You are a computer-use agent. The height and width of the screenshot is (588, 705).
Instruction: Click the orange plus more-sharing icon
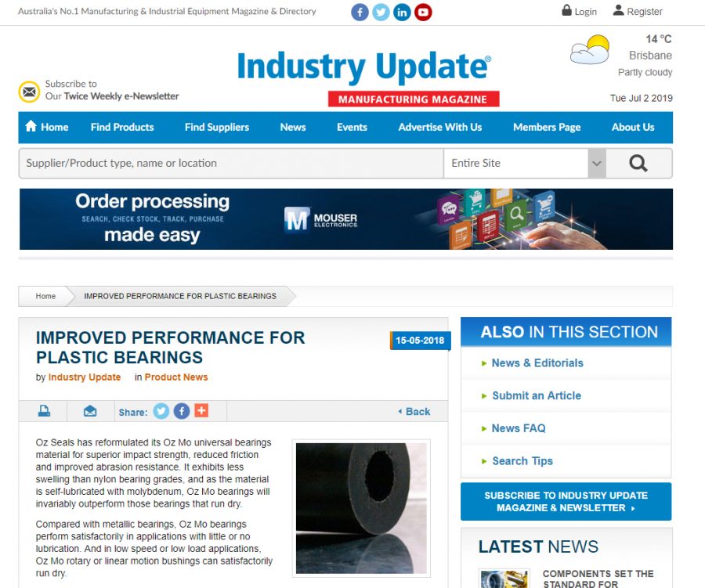point(201,410)
